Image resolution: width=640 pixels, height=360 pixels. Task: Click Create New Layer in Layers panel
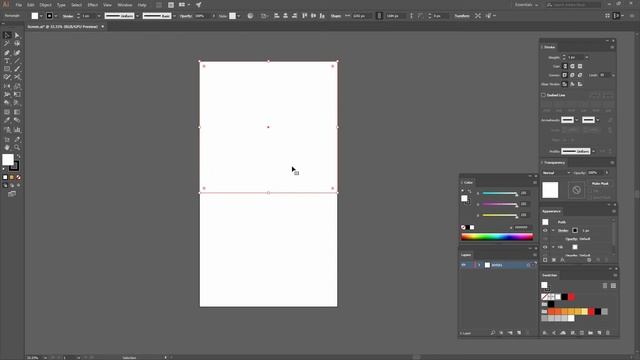click(x=519, y=333)
